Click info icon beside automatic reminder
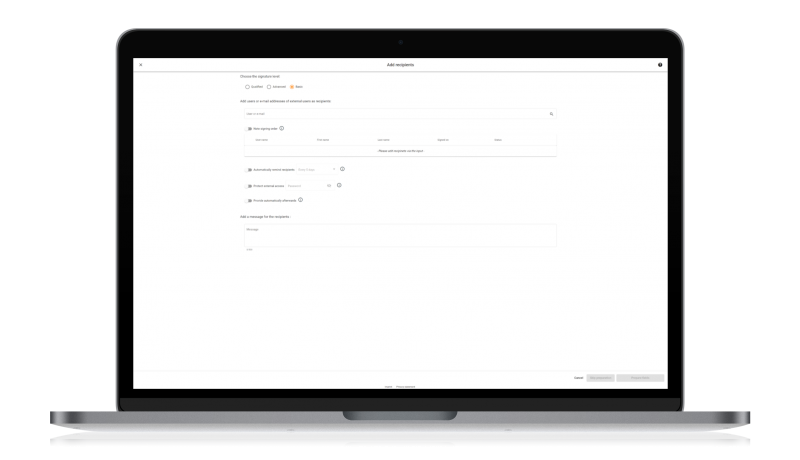The image size is (800, 460). pyautogui.click(x=342, y=169)
